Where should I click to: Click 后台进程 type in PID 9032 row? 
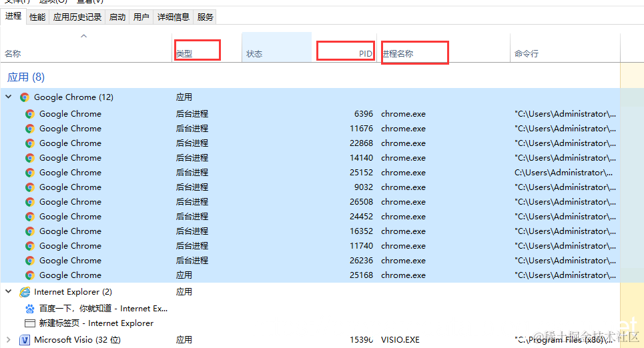192,187
